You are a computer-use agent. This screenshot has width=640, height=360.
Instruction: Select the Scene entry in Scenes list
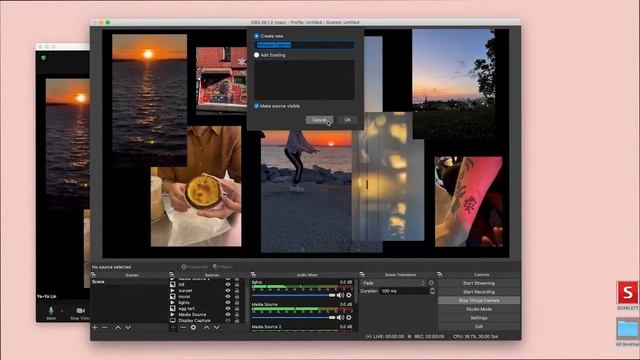point(129,282)
